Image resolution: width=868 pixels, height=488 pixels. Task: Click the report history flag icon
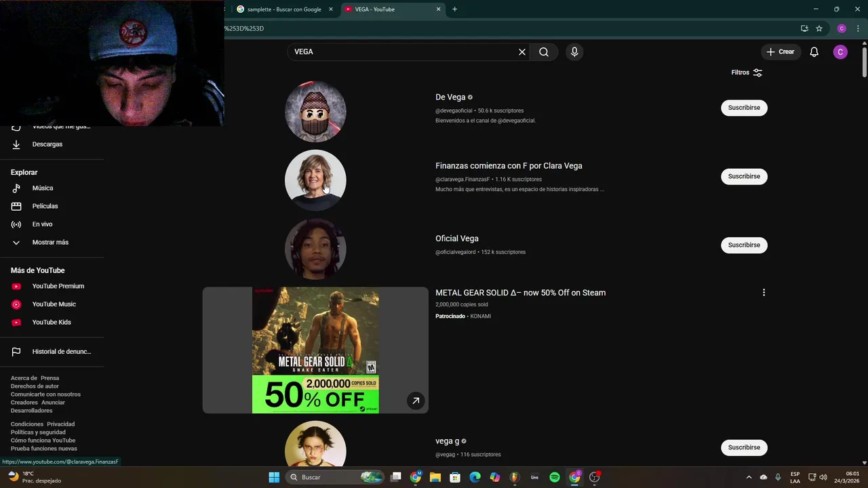tap(16, 352)
